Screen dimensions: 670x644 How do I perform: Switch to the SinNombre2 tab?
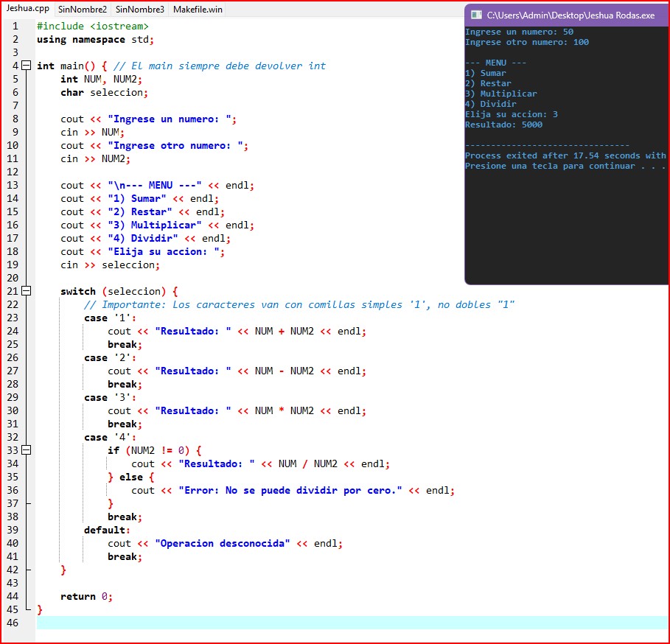82,10
